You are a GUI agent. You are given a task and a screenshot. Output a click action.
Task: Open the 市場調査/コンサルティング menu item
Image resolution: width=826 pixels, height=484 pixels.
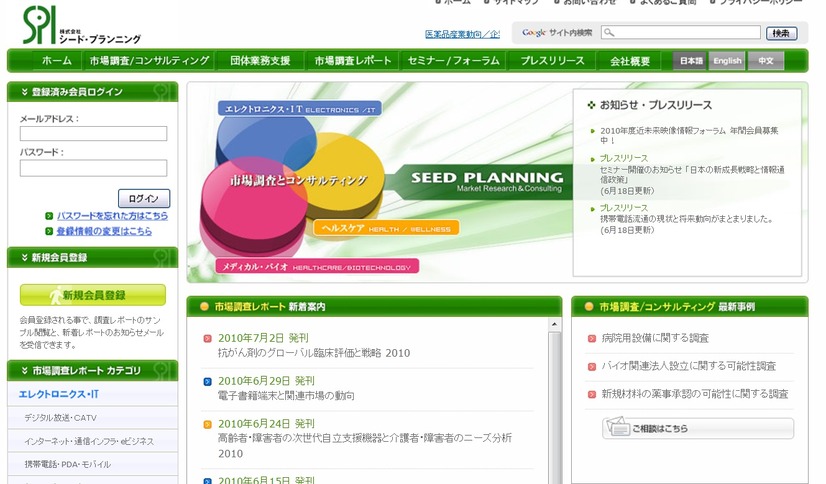coord(150,61)
